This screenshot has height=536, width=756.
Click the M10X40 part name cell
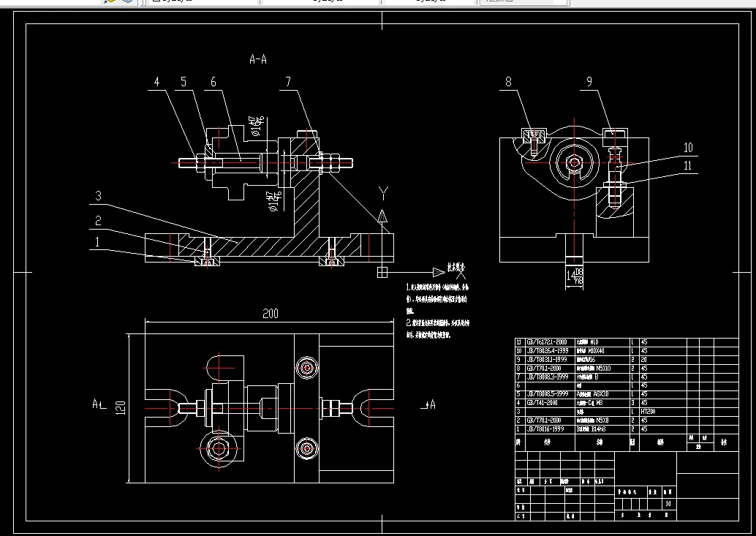tap(590, 351)
